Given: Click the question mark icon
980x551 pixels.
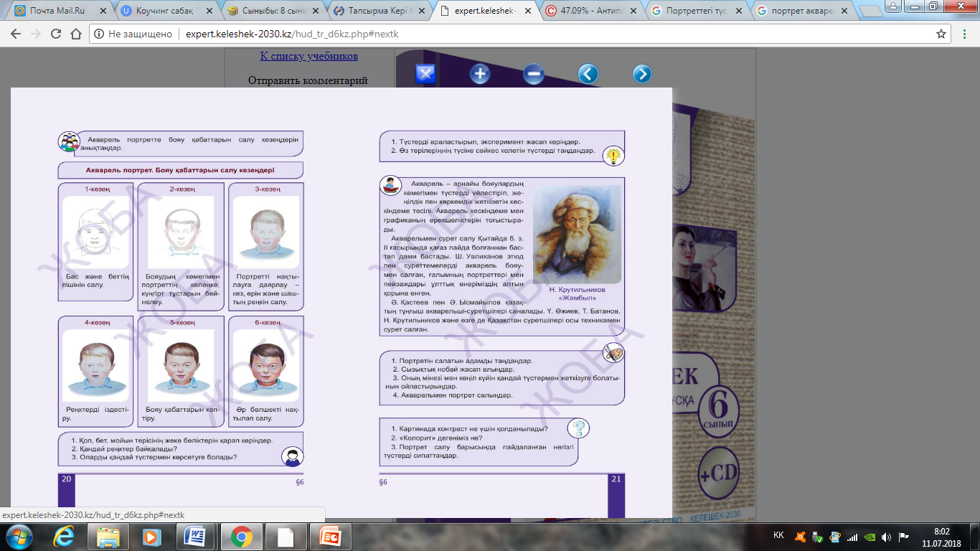Looking at the screenshot, I should 578,428.
